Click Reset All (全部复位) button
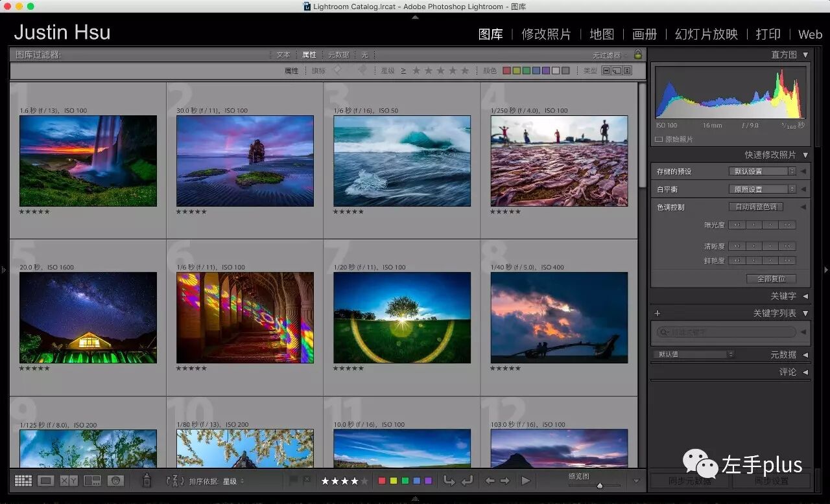This screenshot has width=830, height=504. tap(771, 279)
